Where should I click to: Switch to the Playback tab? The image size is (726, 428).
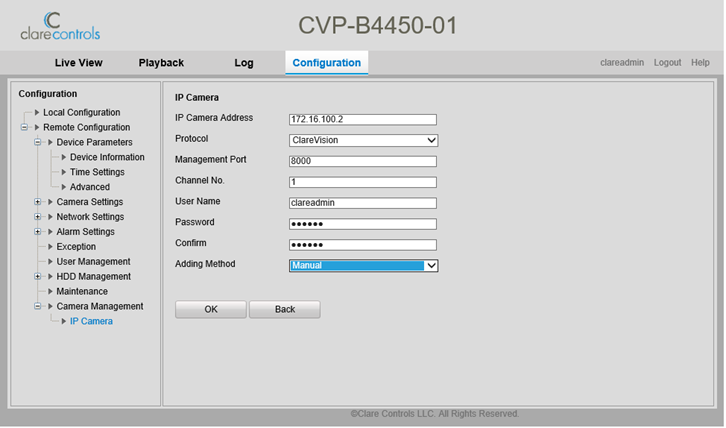pos(161,63)
